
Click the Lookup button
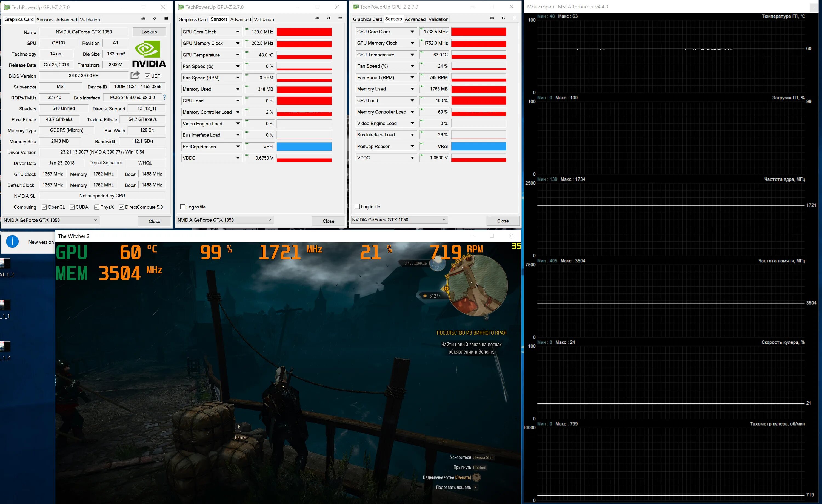(x=149, y=32)
